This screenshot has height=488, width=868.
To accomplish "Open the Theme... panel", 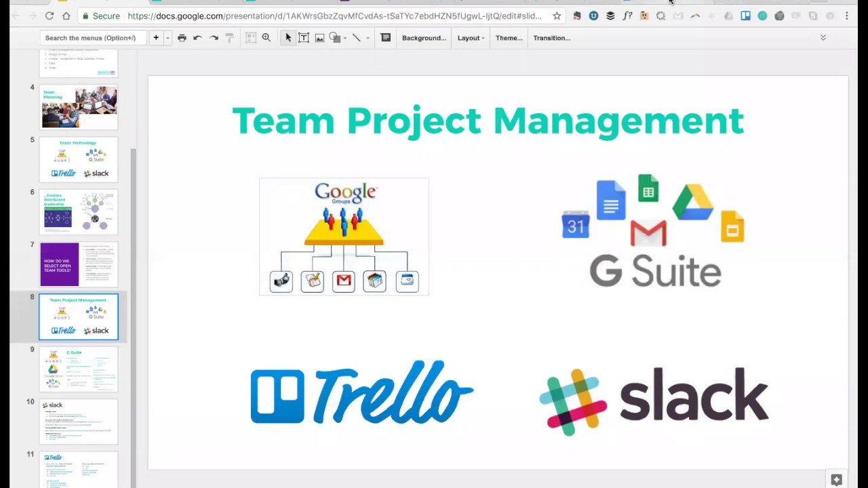I will 509,38.
